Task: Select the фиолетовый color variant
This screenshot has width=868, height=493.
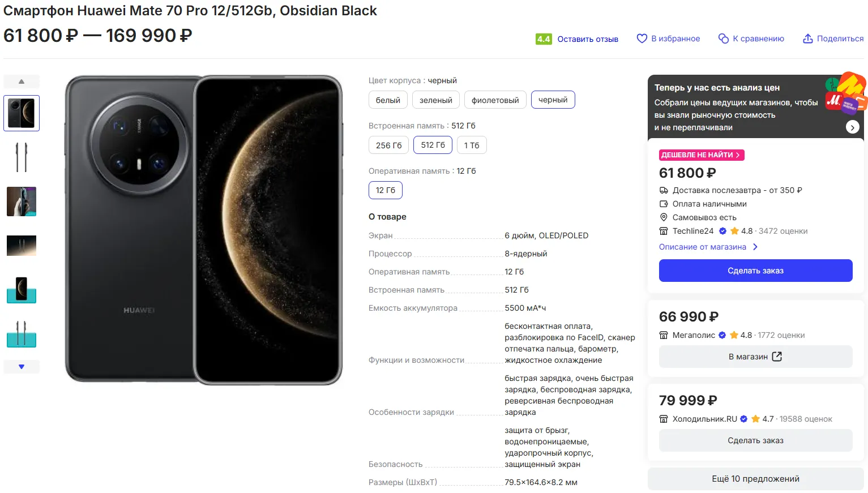Action: [495, 100]
